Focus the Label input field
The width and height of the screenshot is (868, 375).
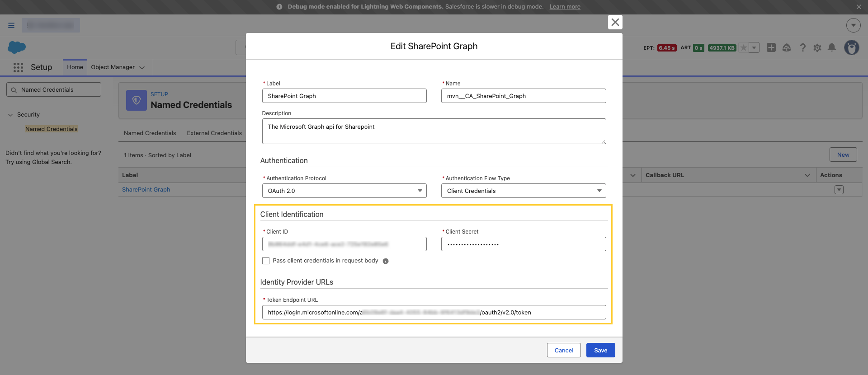coord(344,96)
